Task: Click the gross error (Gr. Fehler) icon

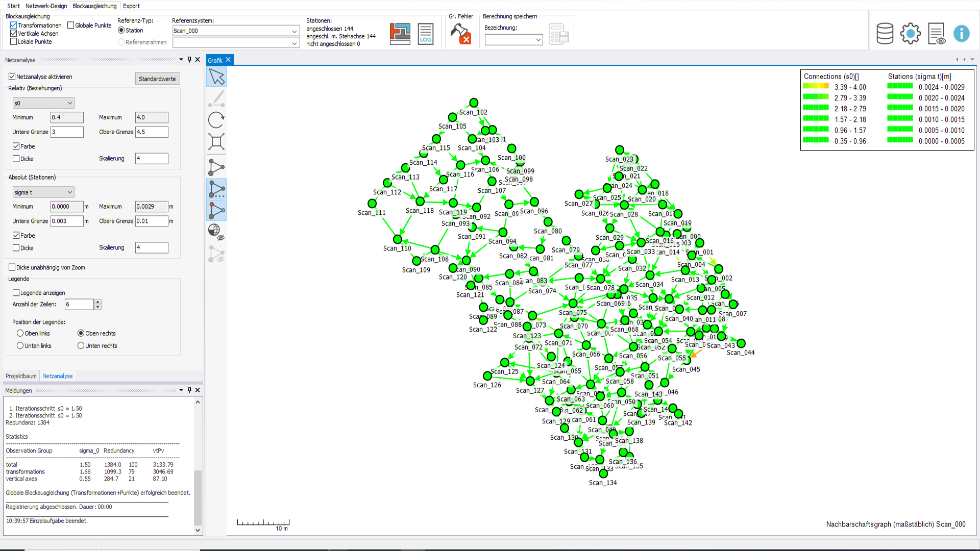Action: [460, 34]
